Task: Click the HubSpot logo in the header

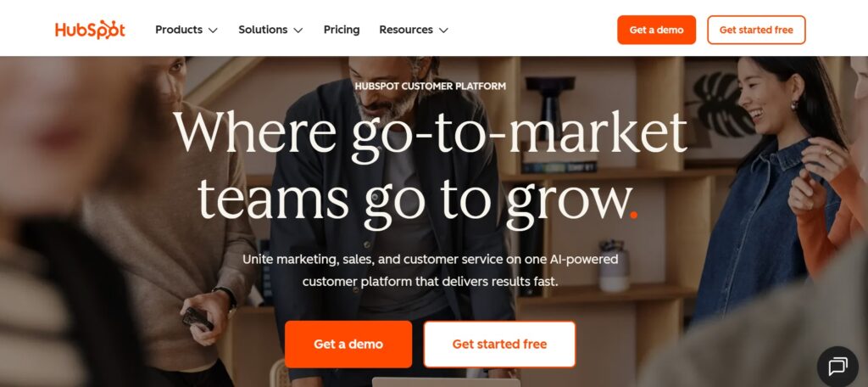Action: pyautogui.click(x=90, y=30)
